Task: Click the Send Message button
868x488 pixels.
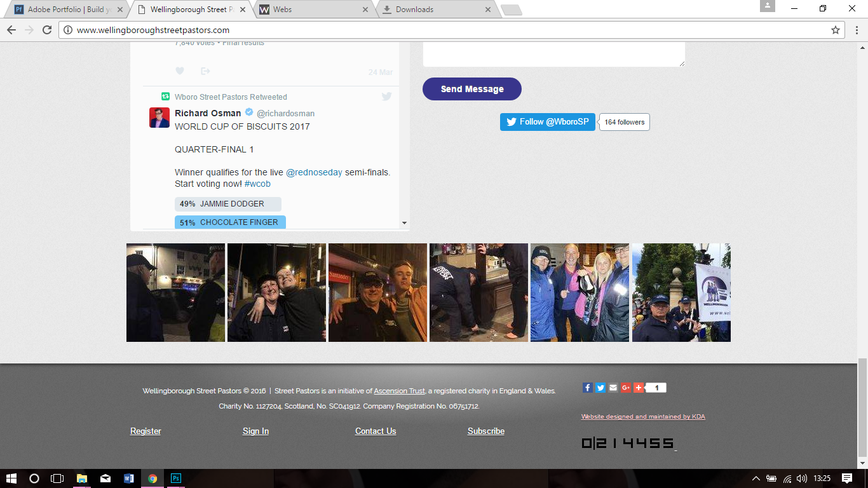Action: click(x=472, y=89)
